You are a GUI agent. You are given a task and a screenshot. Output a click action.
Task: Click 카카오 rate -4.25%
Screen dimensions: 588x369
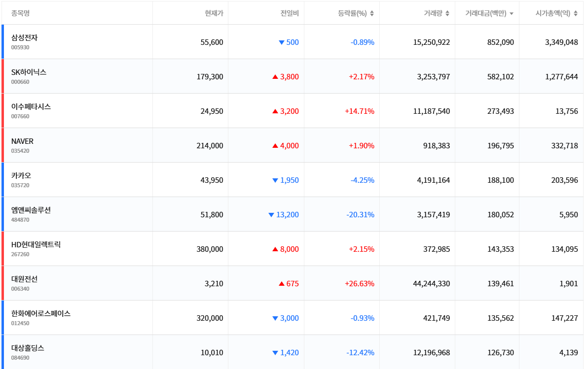click(363, 180)
